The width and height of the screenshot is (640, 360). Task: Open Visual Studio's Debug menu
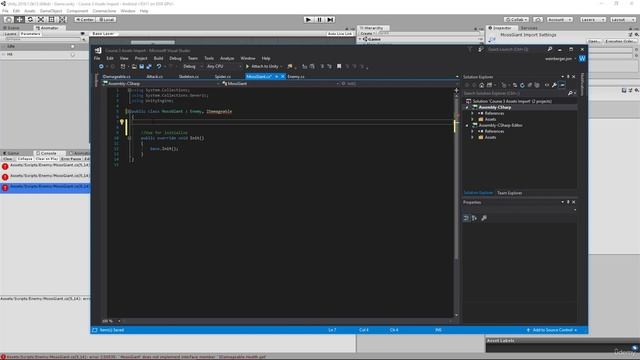[175, 58]
